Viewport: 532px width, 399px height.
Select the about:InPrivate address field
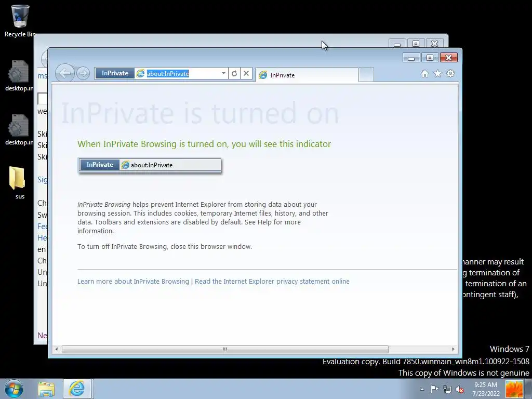point(182,73)
